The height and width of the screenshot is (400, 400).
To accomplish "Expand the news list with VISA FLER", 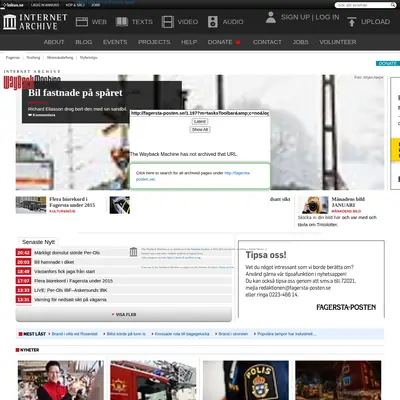I will [x=124, y=314].
